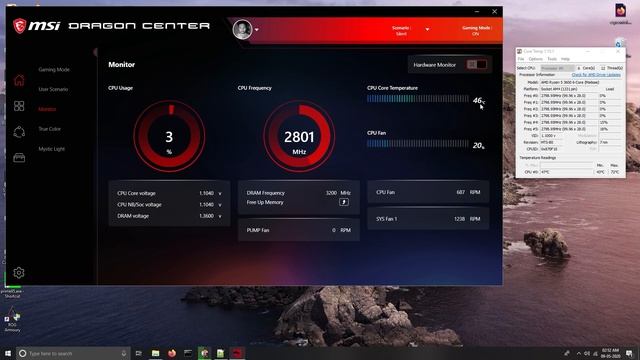The width and height of the screenshot is (640, 360).
Task: Click the microphone icon in the search box
Action: (x=124, y=353)
